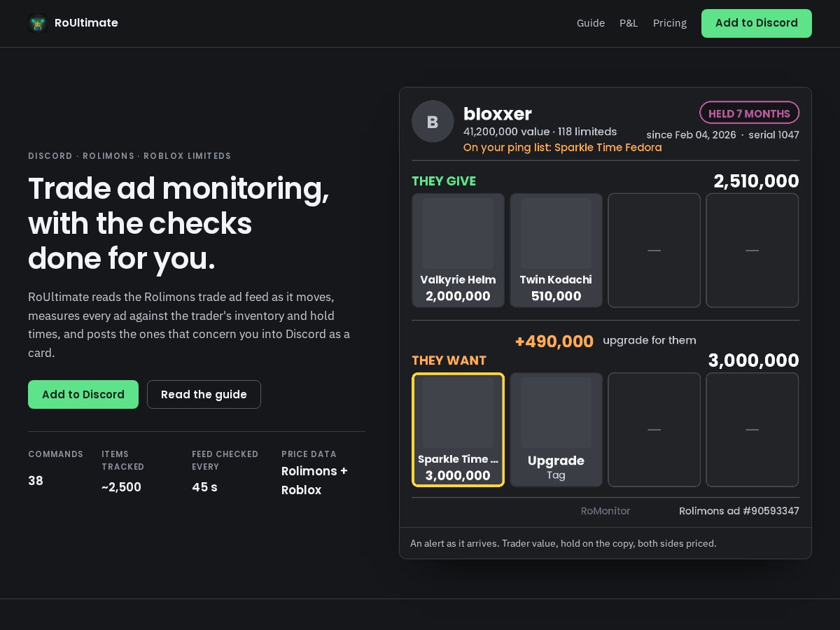Click 'upgrade for them' label
Viewport: 840px width, 630px height.
click(x=650, y=340)
